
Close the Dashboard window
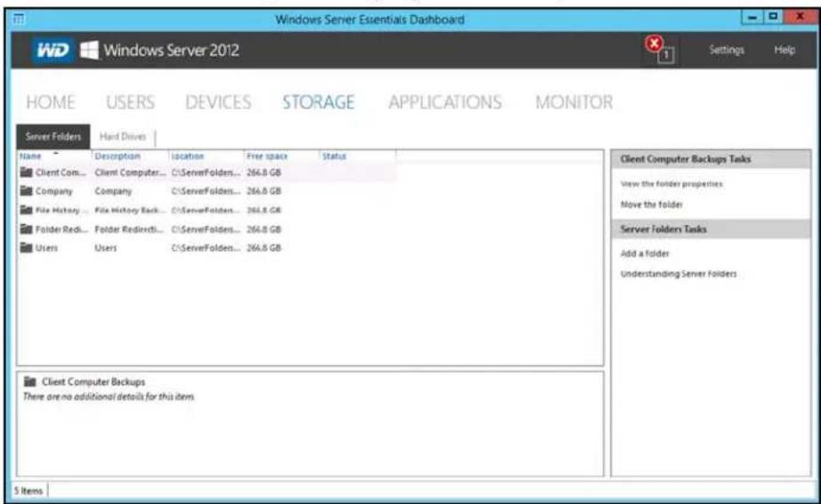pyautogui.click(x=800, y=17)
